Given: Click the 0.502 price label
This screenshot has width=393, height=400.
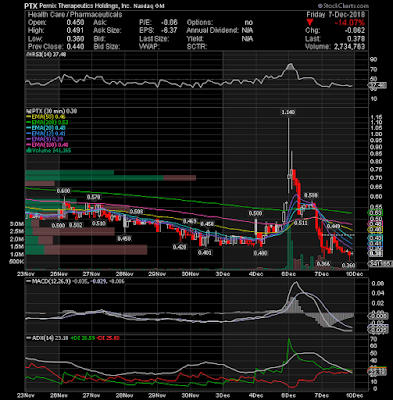Looking at the screenshot, I should pyautogui.click(x=76, y=225).
